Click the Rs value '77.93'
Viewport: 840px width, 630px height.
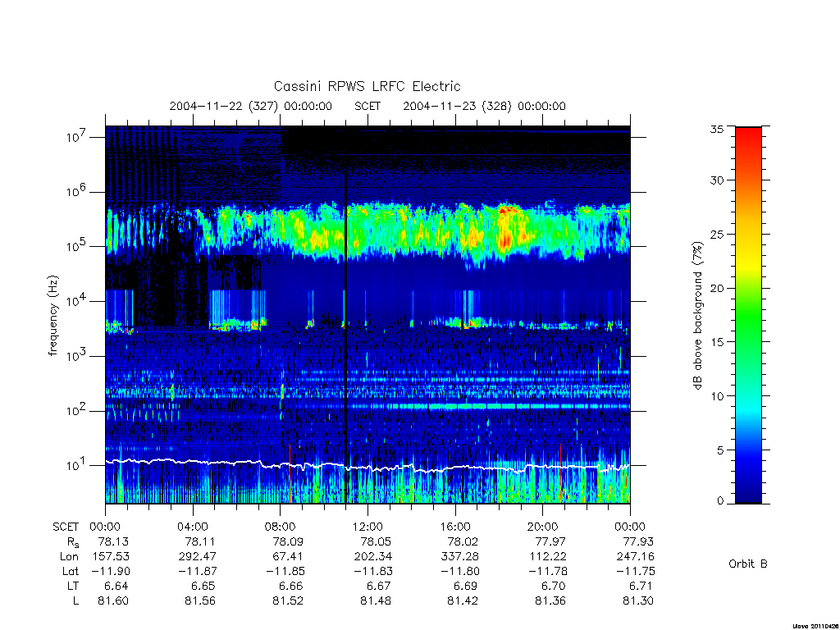point(638,541)
